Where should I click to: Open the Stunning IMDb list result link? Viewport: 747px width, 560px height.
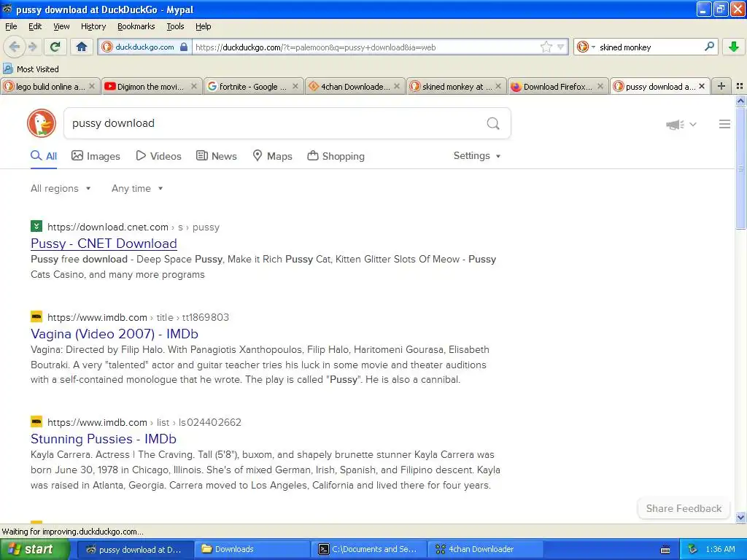[x=104, y=438]
